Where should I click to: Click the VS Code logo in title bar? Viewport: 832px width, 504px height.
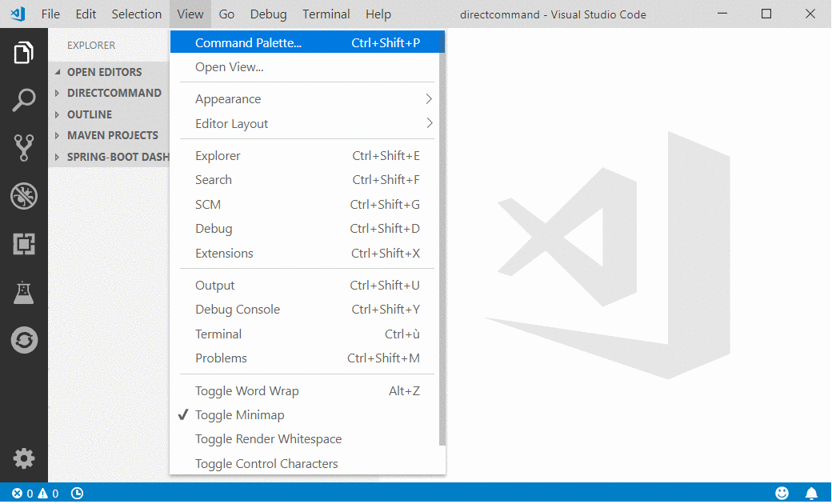click(18, 14)
